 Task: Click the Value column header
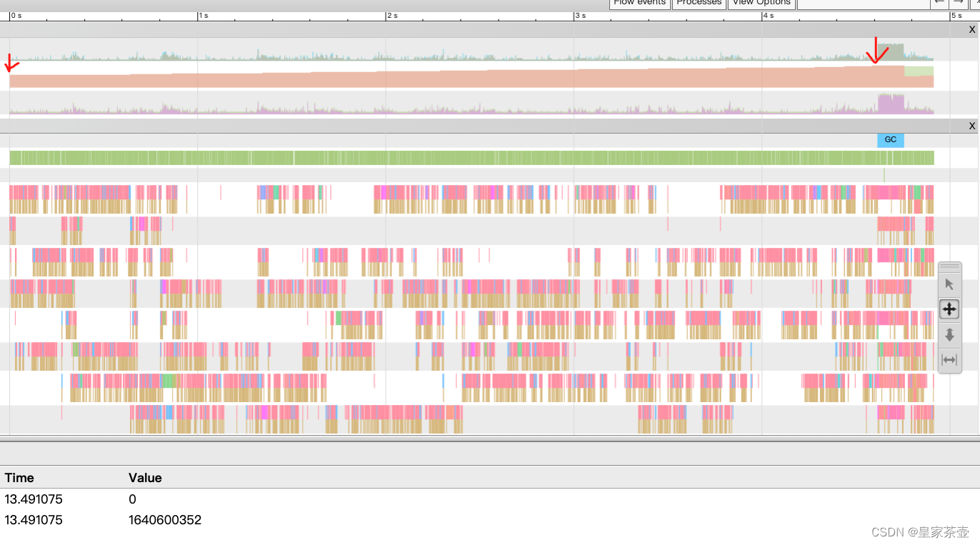(x=145, y=478)
